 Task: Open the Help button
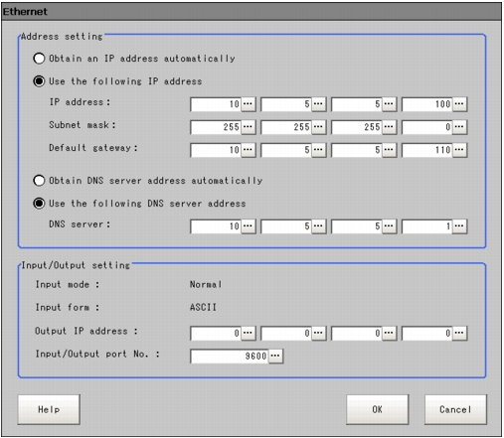click(x=49, y=409)
